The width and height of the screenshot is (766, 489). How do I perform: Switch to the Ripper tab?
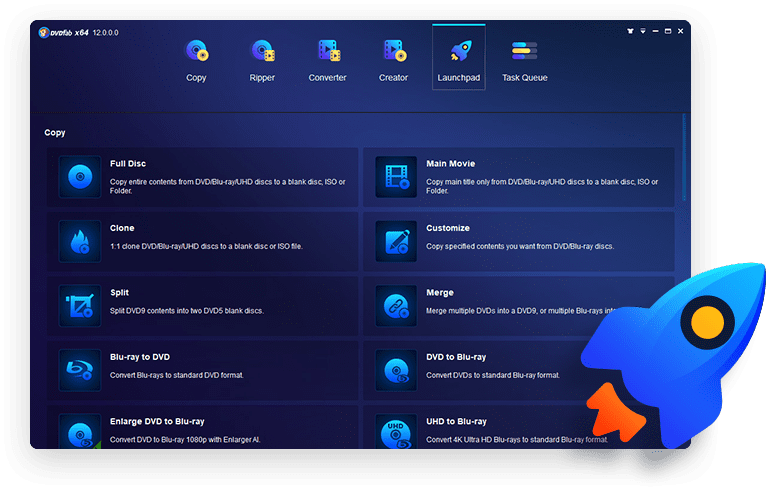pos(262,60)
